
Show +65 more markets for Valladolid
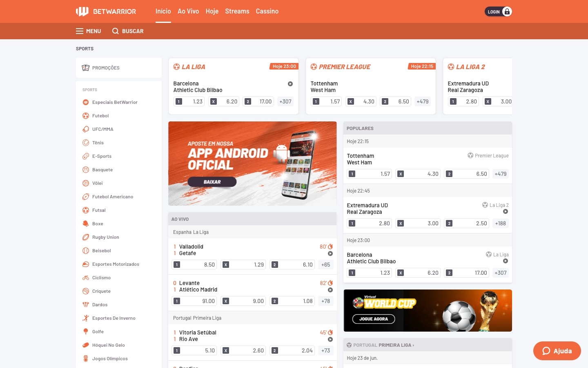(326, 265)
